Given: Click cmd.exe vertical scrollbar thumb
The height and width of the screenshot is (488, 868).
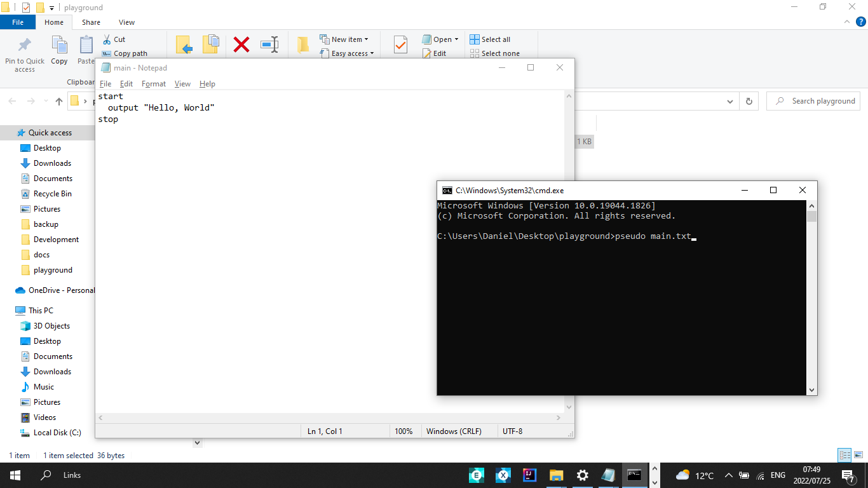Looking at the screenshot, I should 811,217.
